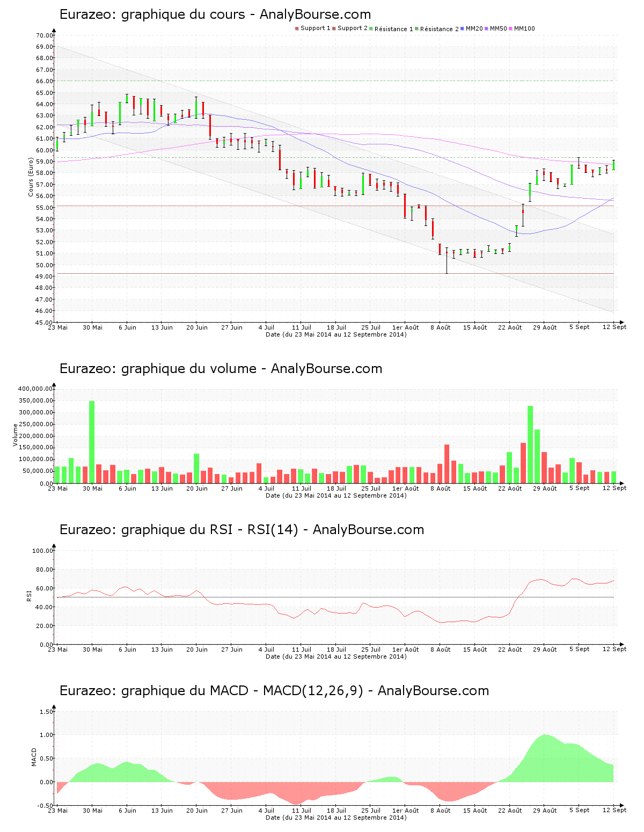644x832 pixels.
Task: Click the 'Cours (Euro)' axis title
Action: (31, 177)
